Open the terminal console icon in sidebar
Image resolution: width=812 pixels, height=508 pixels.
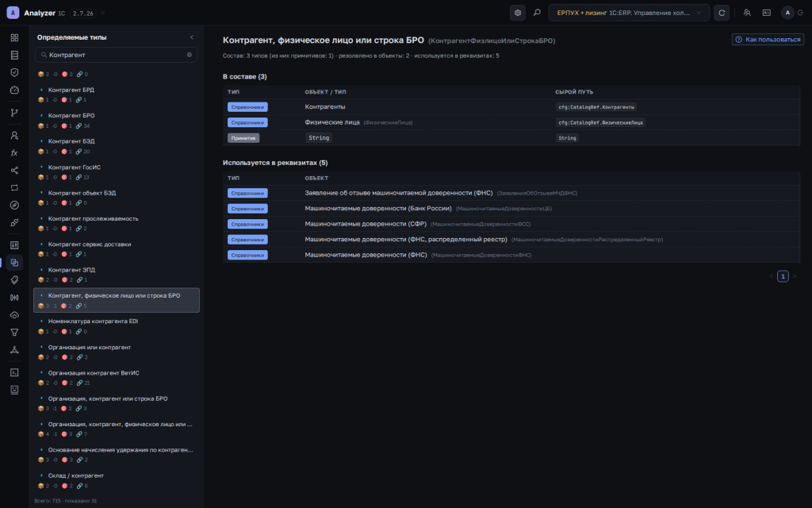tap(14, 372)
